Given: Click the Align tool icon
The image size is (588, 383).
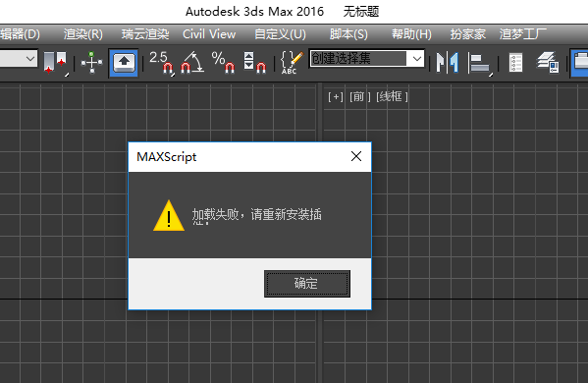Looking at the screenshot, I should click(480, 64).
